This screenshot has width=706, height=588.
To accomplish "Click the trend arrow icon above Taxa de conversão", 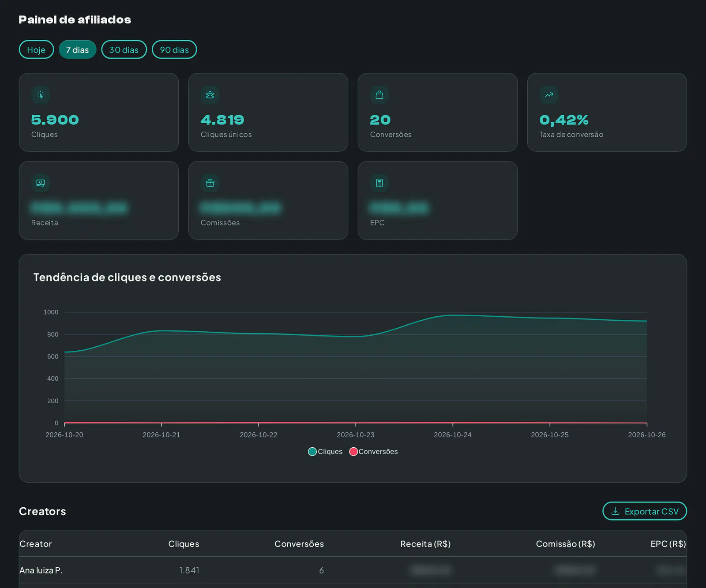I will [549, 95].
